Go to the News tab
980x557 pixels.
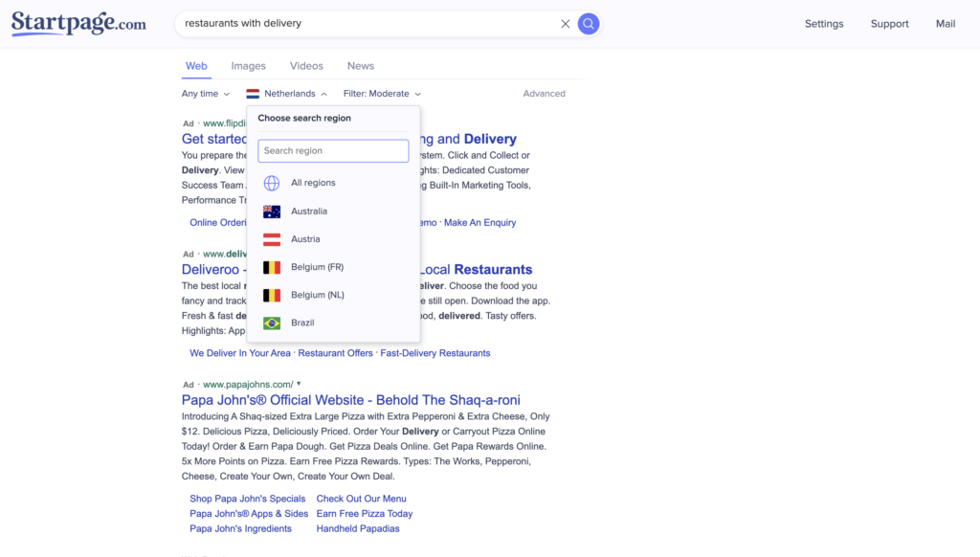click(361, 66)
